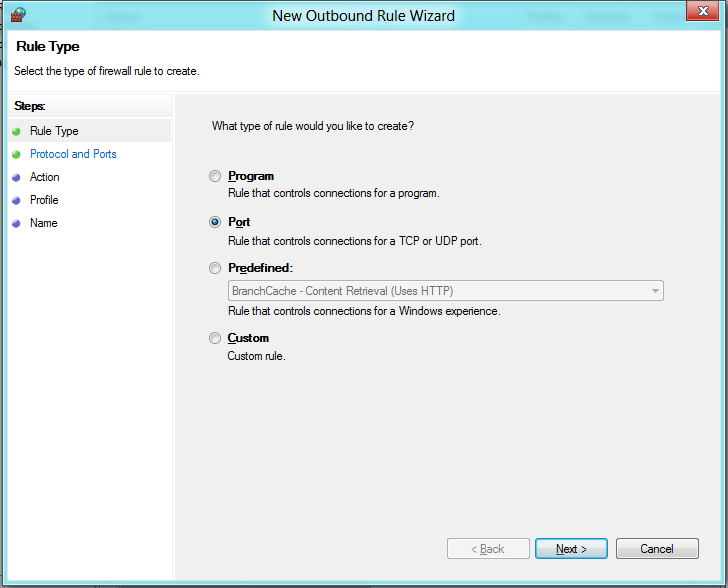Click the Back button
The height and width of the screenshot is (588, 728).
tap(489, 549)
